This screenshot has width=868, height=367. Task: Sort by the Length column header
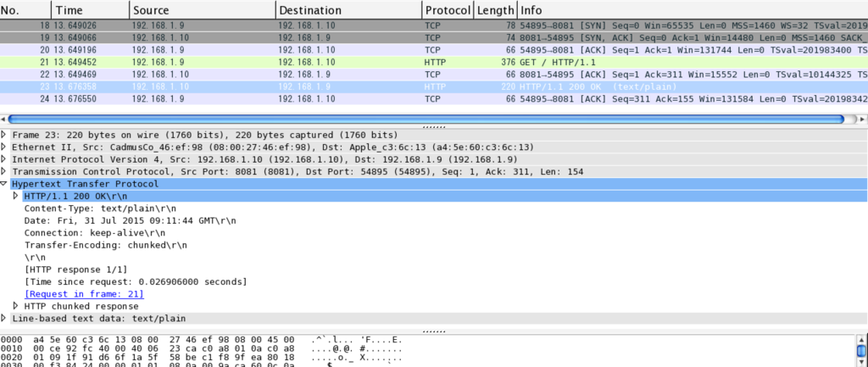pos(495,10)
